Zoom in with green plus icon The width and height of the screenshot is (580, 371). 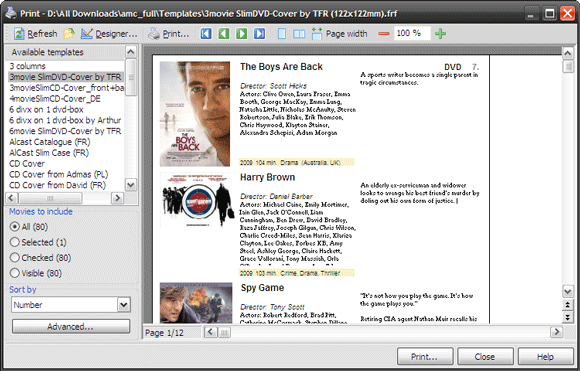[440, 34]
